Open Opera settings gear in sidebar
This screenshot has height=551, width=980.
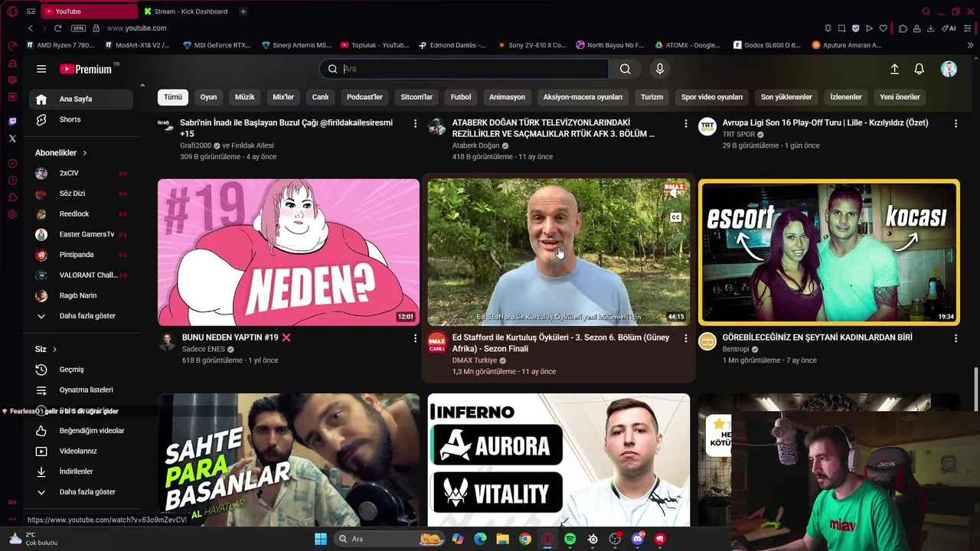point(12,214)
